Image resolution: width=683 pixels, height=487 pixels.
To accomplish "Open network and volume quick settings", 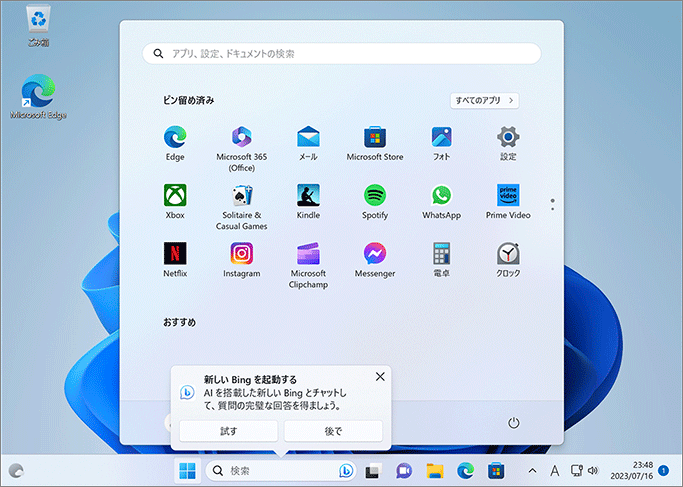I will pos(585,471).
